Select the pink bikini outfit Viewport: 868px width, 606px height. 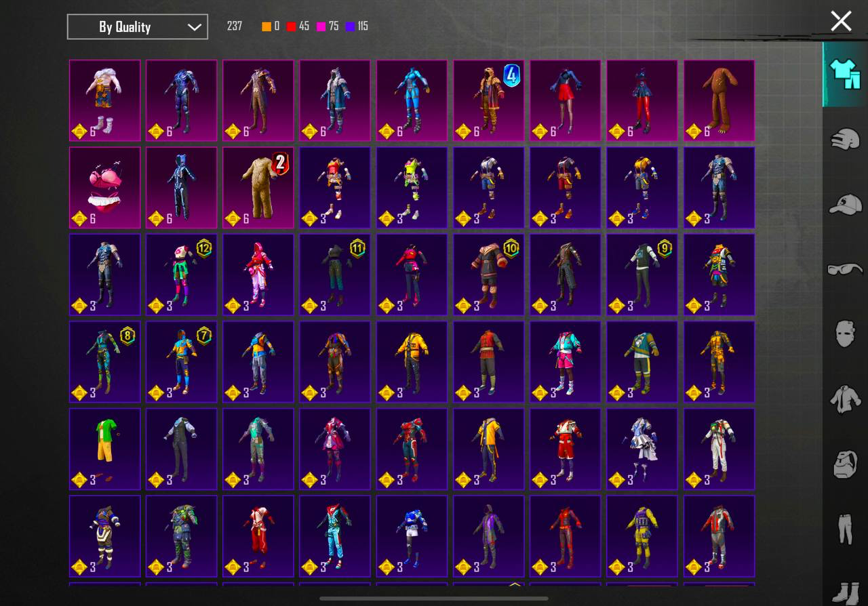(x=105, y=188)
